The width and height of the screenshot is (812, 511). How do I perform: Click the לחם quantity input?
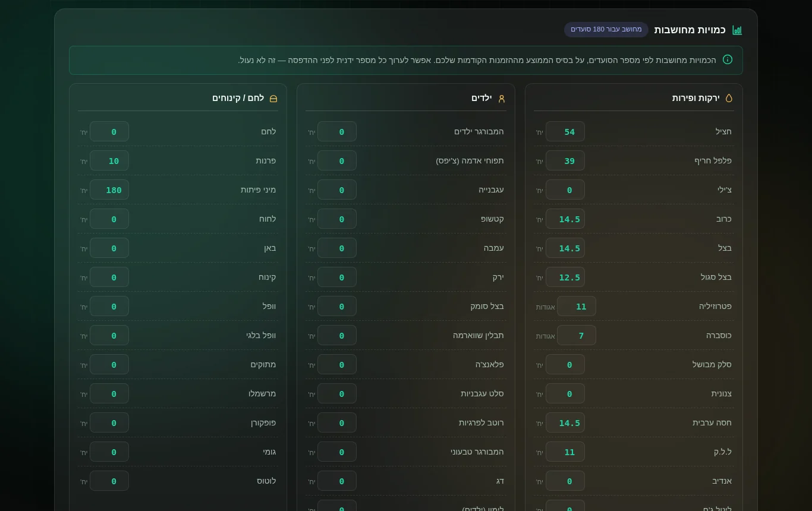pyautogui.click(x=109, y=131)
